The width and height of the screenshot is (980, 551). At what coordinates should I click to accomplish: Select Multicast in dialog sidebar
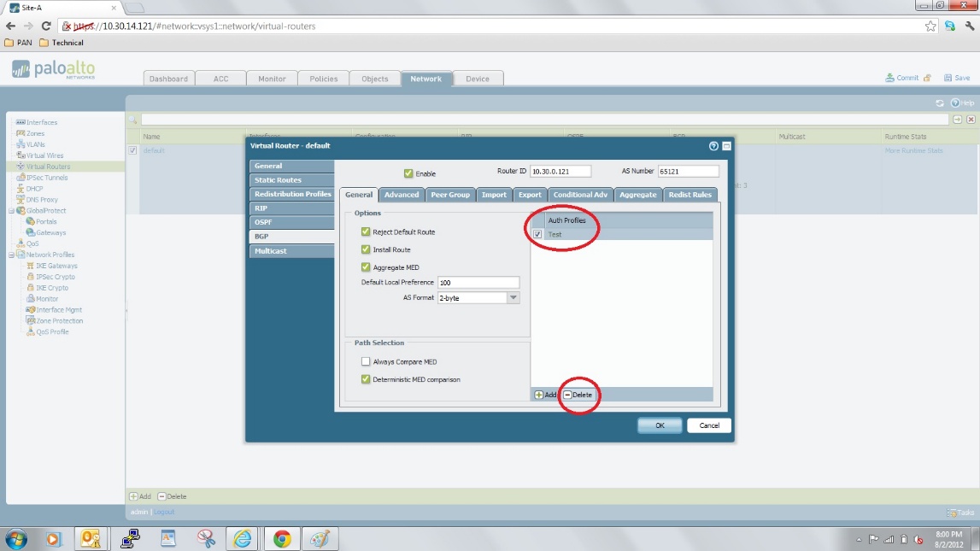[x=291, y=250]
